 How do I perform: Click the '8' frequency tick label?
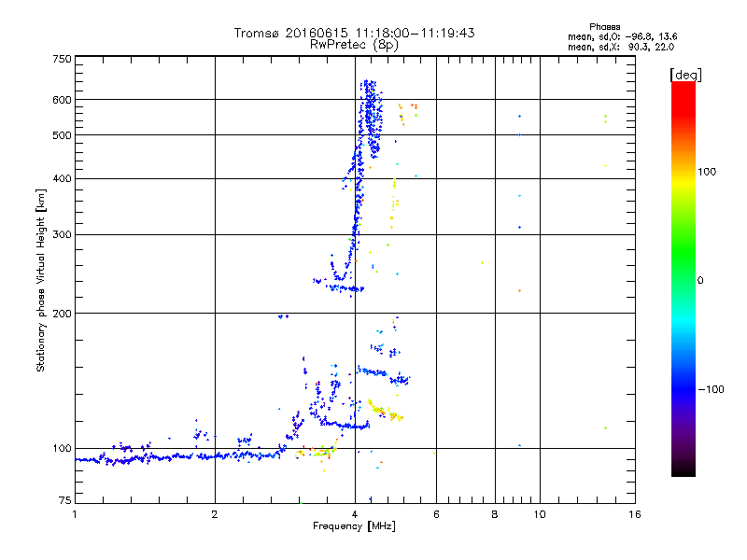coord(495,514)
